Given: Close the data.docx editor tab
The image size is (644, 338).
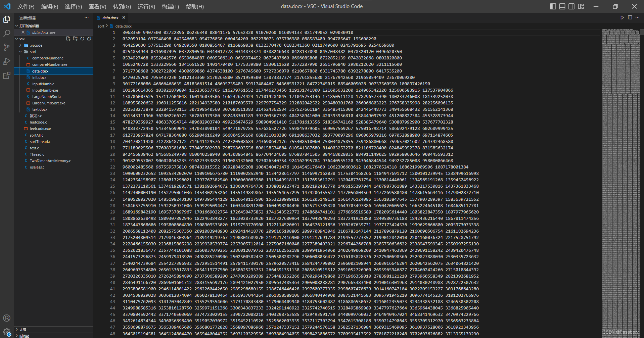Looking at the screenshot, I should 124,17.
